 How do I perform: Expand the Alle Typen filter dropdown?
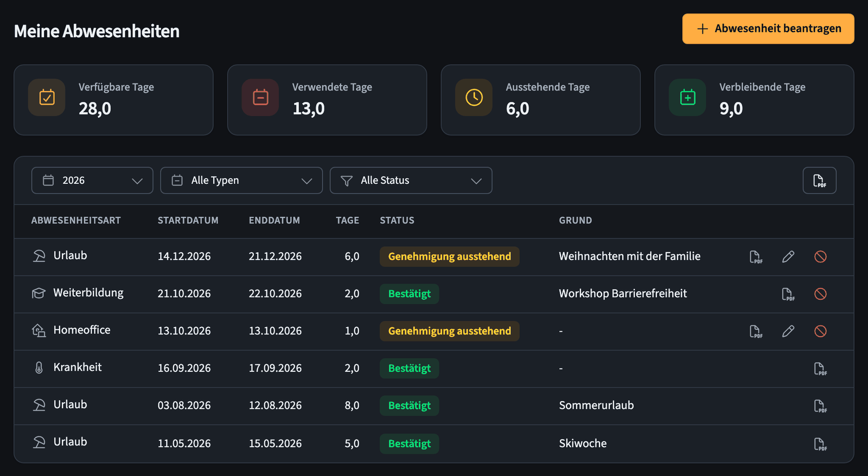pos(241,181)
